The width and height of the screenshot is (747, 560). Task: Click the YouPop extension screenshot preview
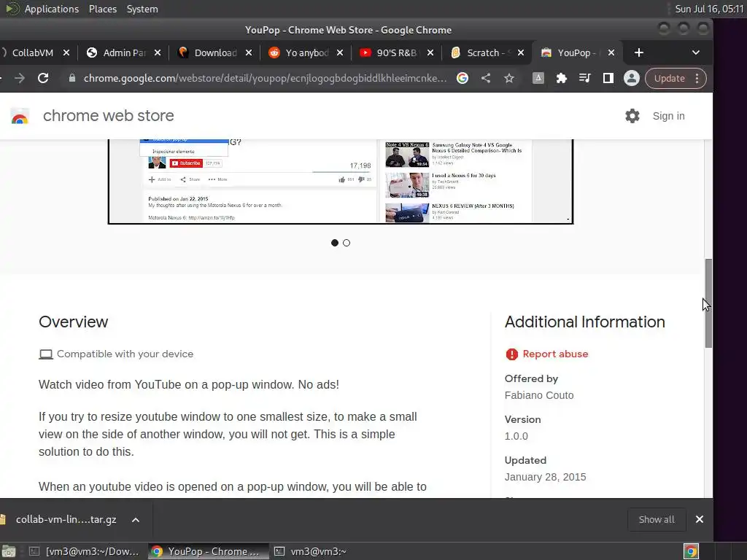340,182
